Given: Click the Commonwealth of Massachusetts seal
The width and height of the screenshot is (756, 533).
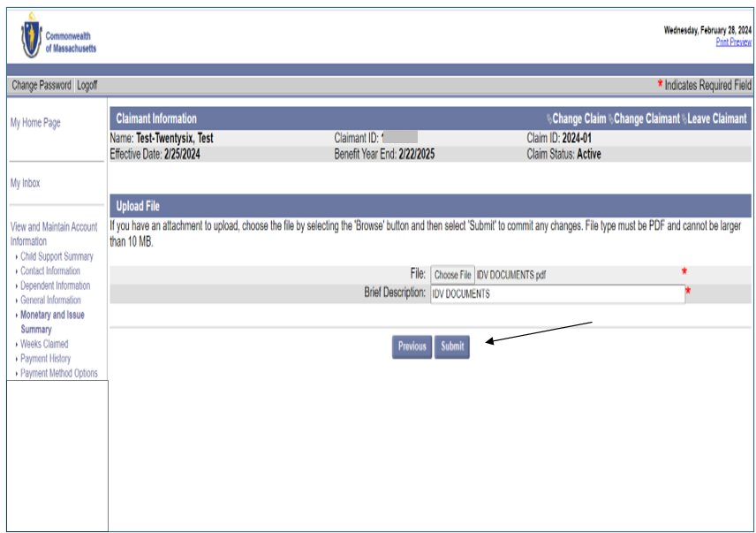Looking at the screenshot, I should tap(32, 38).
